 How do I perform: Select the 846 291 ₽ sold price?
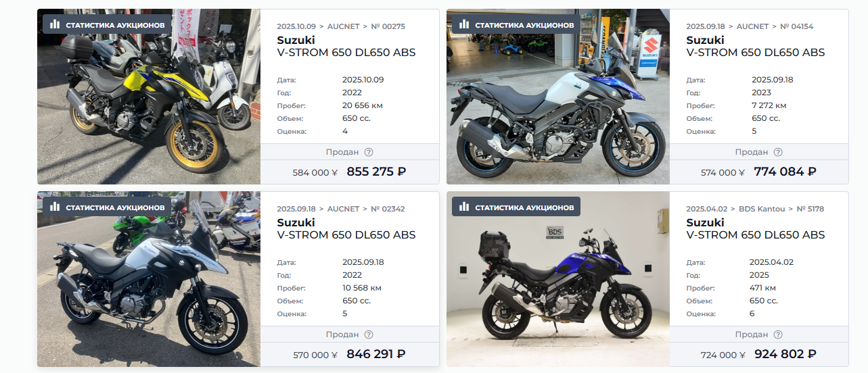tap(376, 354)
